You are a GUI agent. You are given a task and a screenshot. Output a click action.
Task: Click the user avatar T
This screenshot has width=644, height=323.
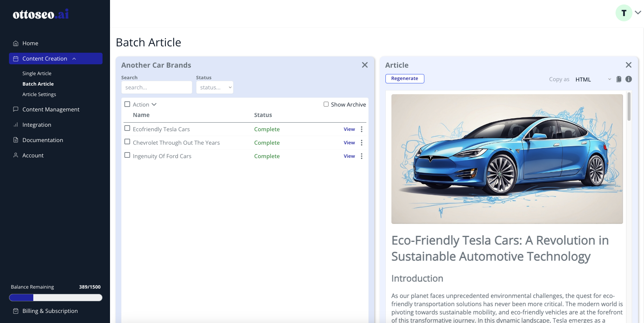pyautogui.click(x=624, y=13)
